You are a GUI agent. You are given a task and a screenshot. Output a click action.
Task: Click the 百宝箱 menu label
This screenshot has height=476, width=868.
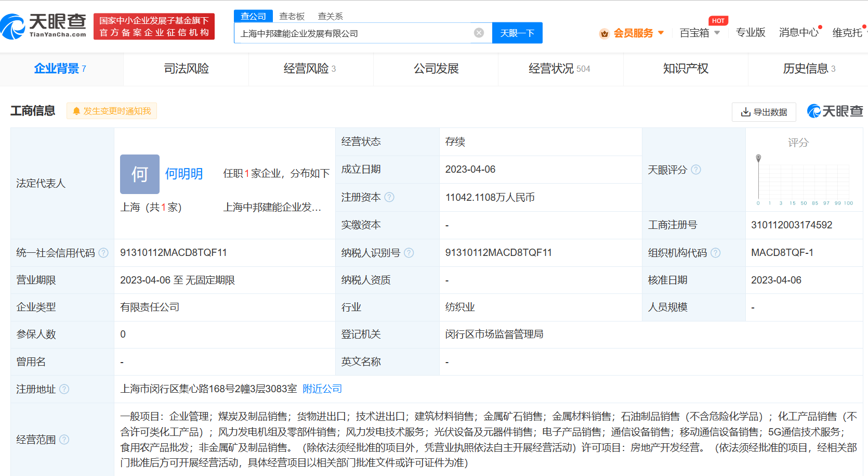(x=694, y=33)
